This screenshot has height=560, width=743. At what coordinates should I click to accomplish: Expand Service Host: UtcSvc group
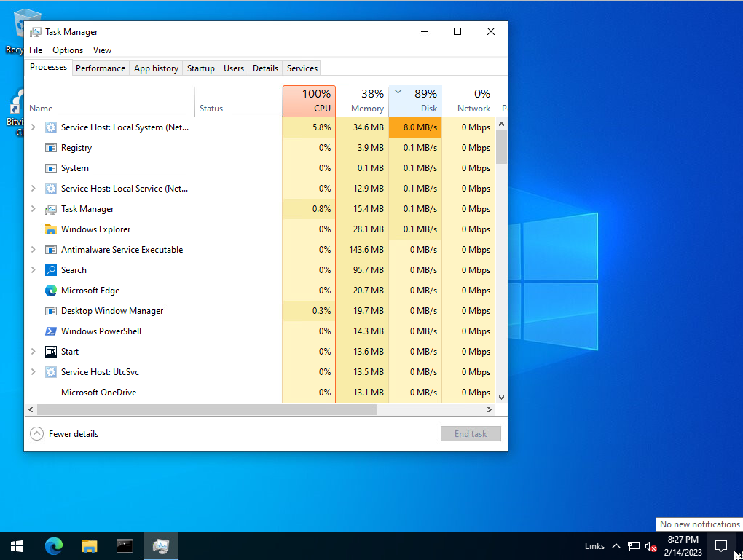pyautogui.click(x=34, y=371)
